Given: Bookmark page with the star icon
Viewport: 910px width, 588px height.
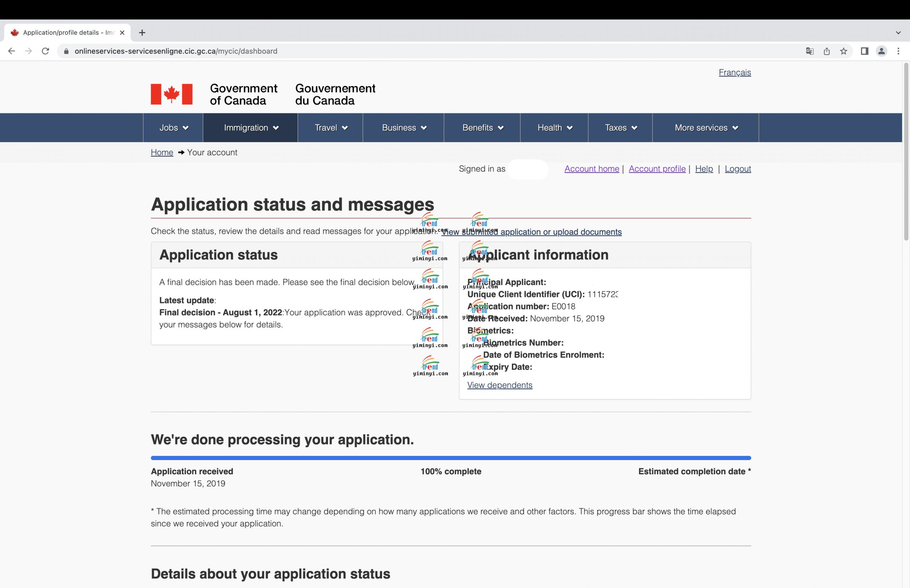Looking at the screenshot, I should point(844,51).
